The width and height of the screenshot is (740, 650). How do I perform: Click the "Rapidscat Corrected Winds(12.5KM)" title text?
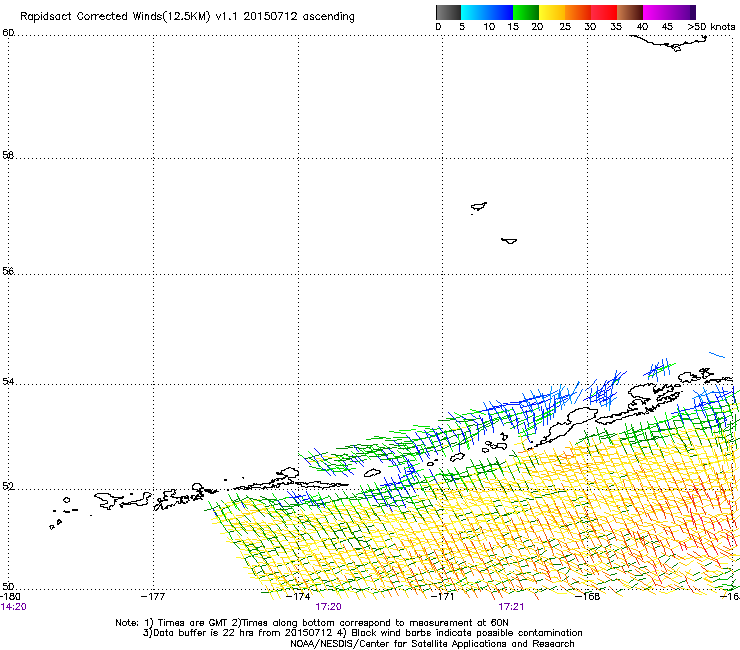tap(115, 17)
